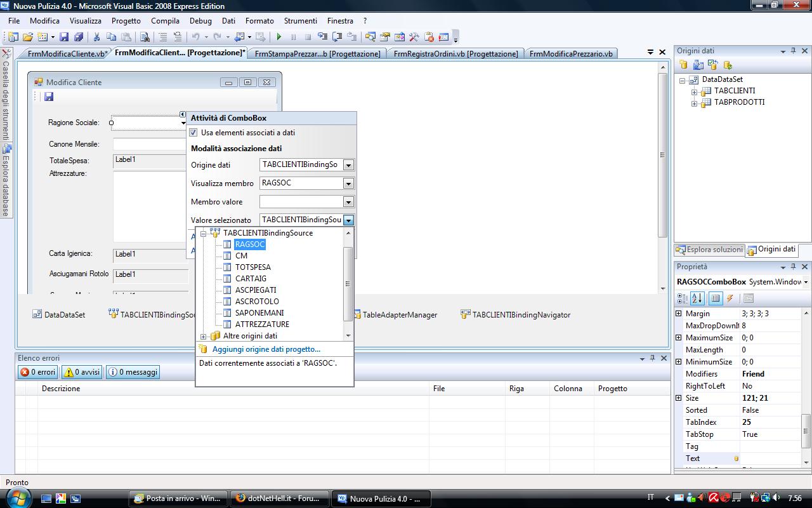Open Error List toolbar icon
The height and width of the screenshot is (508, 812).
pyautogui.click(x=429, y=37)
